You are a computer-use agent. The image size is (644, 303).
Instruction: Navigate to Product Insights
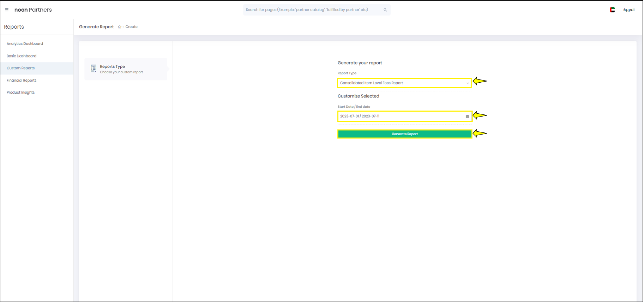point(21,93)
